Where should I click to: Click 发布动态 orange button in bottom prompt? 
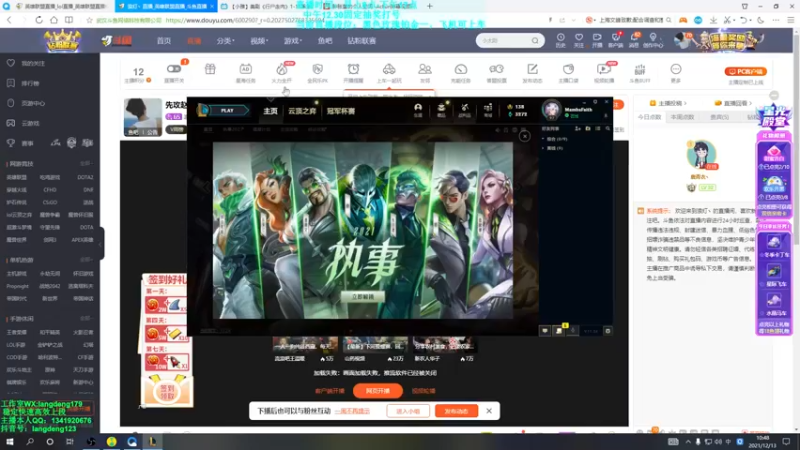click(456, 411)
